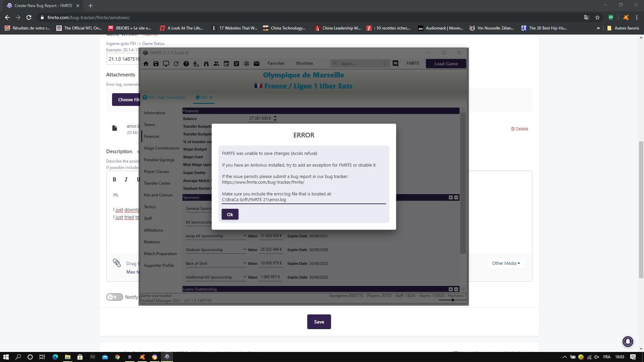The height and width of the screenshot is (362, 644).
Task: Expand the Back of Shirt dropdown
Action: pyautogui.click(x=245, y=263)
